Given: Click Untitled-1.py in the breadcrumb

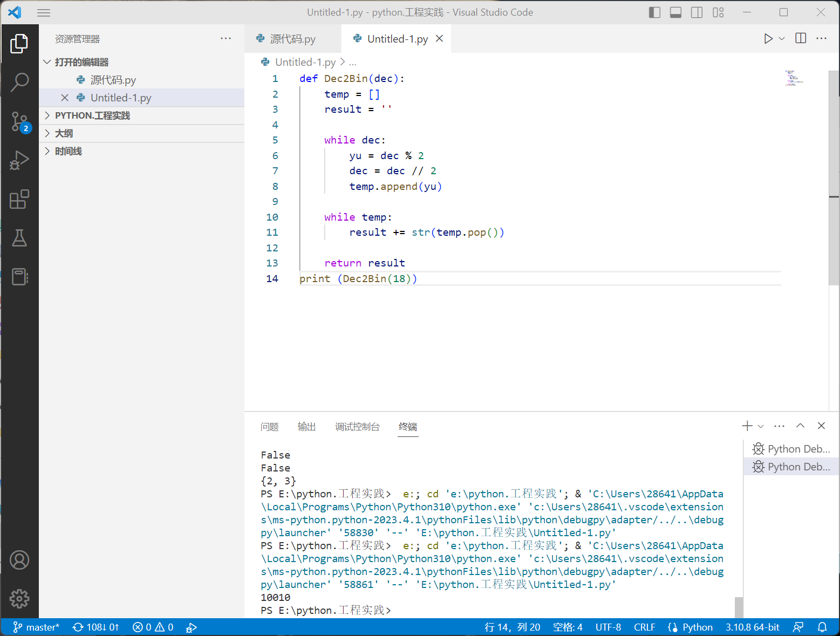Looking at the screenshot, I should click(x=305, y=62).
